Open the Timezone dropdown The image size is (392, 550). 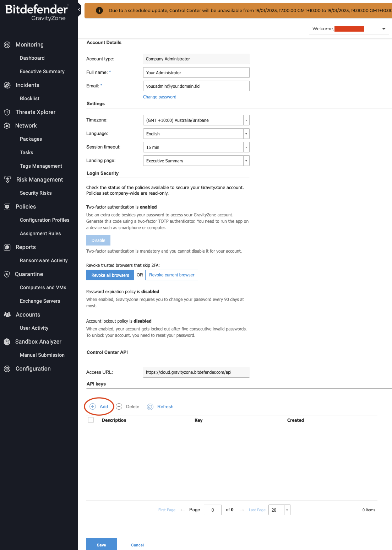point(246,120)
